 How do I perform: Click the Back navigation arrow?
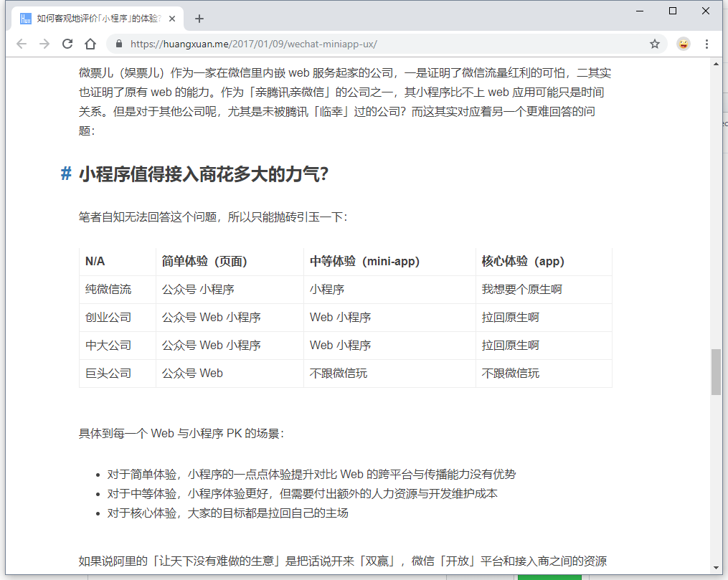(x=22, y=44)
